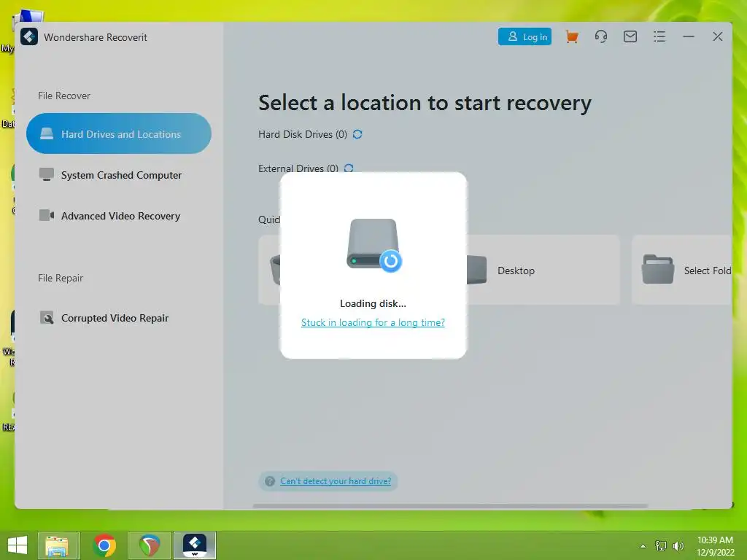This screenshot has width=747, height=560.
Task: Click the Recoverit taskbar icon
Action: 195,545
